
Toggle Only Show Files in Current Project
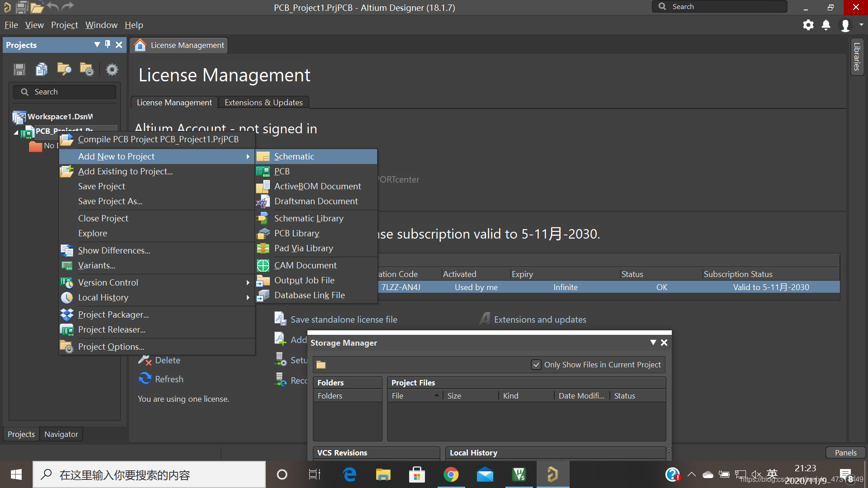536,365
